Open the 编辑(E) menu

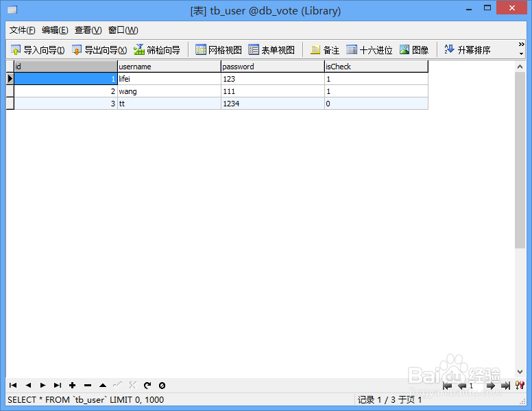click(x=55, y=30)
